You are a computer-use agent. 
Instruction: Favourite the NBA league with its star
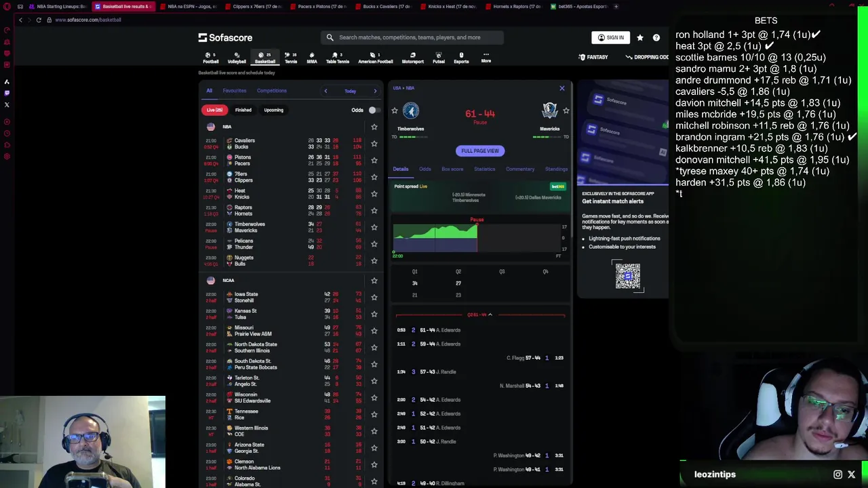click(374, 127)
